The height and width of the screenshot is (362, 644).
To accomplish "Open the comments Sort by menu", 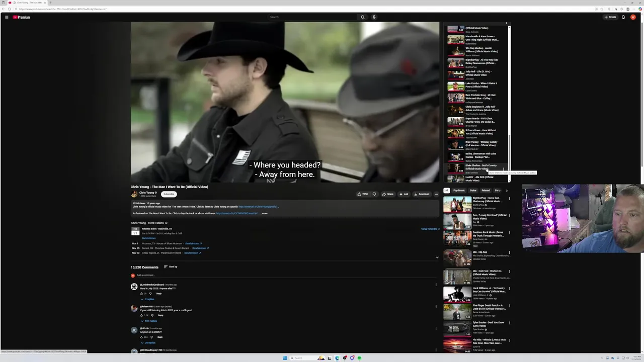I will (x=171, y=266).
